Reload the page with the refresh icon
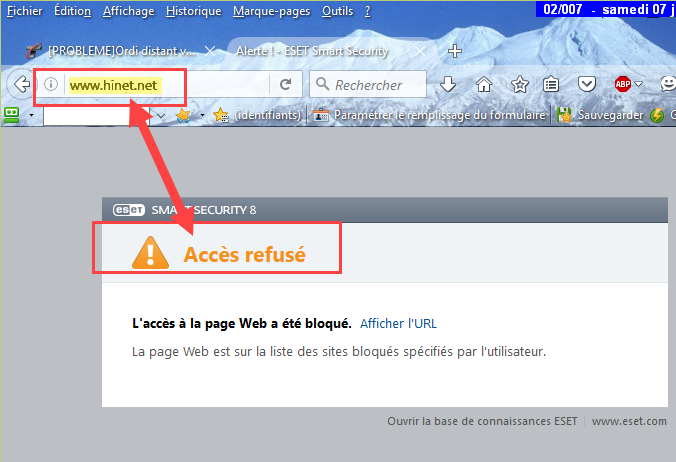This screenshot has width=676, height=462. (285, 84)
